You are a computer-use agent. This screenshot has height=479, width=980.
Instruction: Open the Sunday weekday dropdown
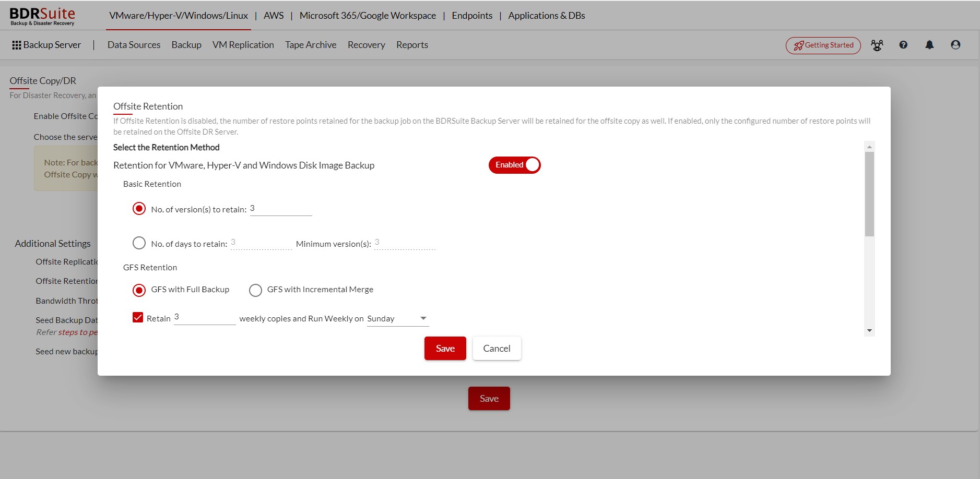point(398,319)
